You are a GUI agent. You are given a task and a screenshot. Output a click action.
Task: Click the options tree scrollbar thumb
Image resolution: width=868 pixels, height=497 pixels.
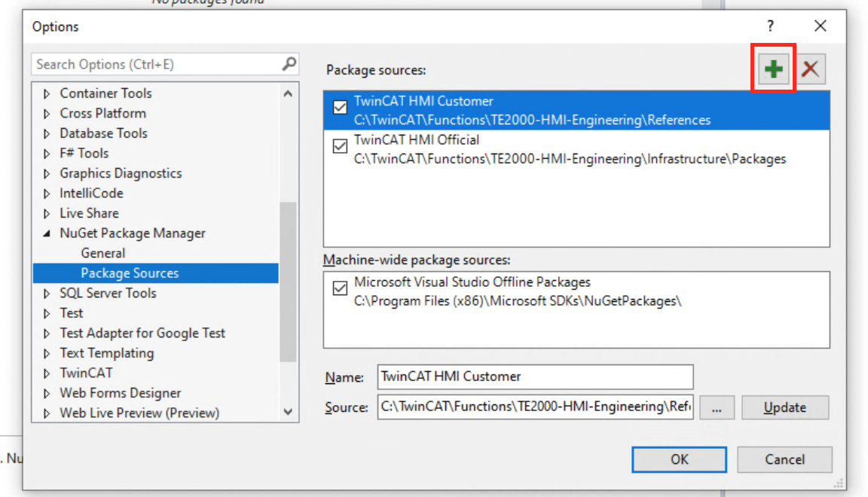288,282
